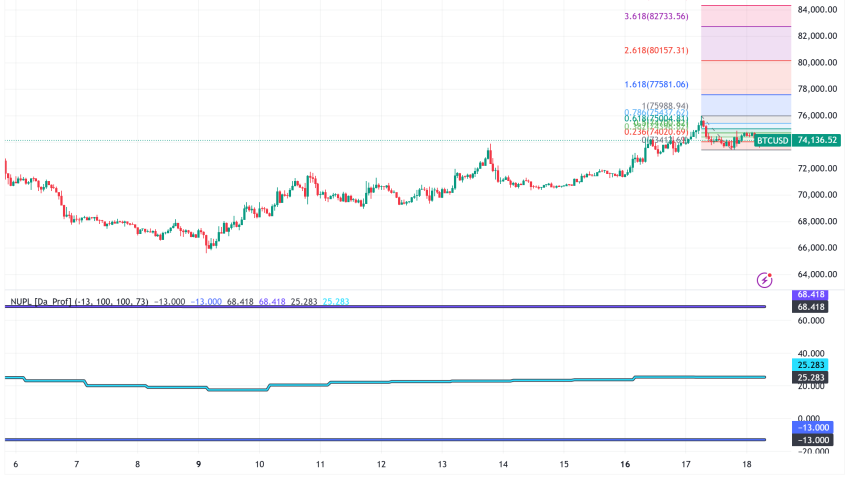The image size is (852, 485).
Task: Click date 16 on the time axis
Action: point(625,465)
